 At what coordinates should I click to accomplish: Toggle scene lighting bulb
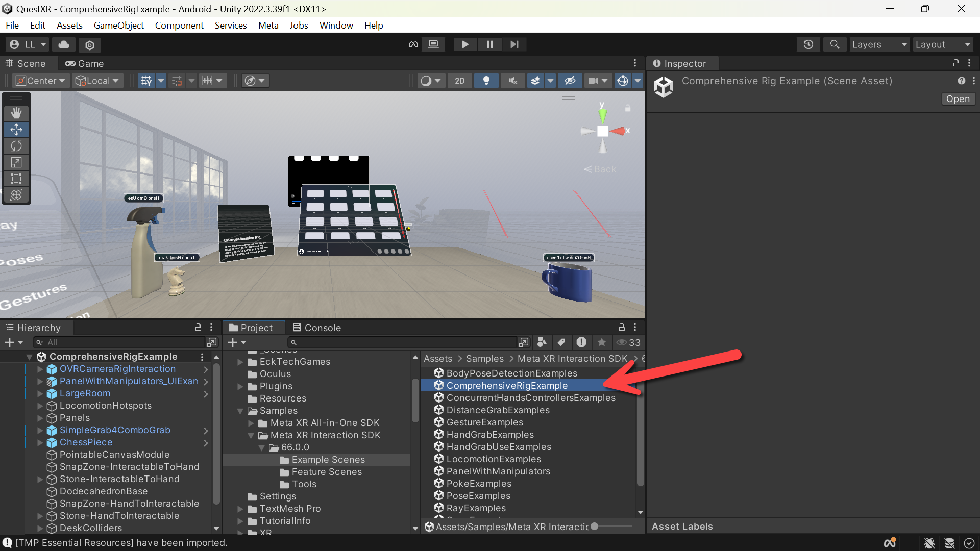pos(486,81)
